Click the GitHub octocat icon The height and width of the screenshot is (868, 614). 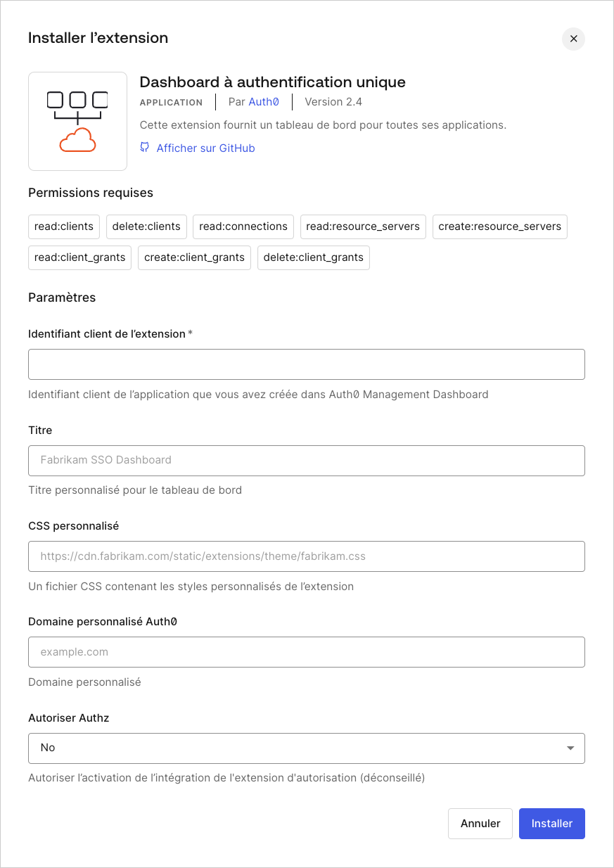[144, 148]
